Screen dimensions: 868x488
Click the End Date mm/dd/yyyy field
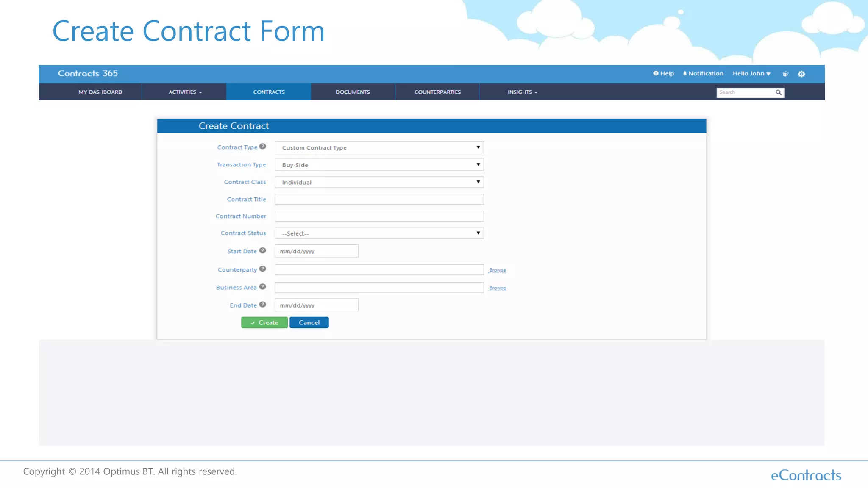tap(317, 305)
